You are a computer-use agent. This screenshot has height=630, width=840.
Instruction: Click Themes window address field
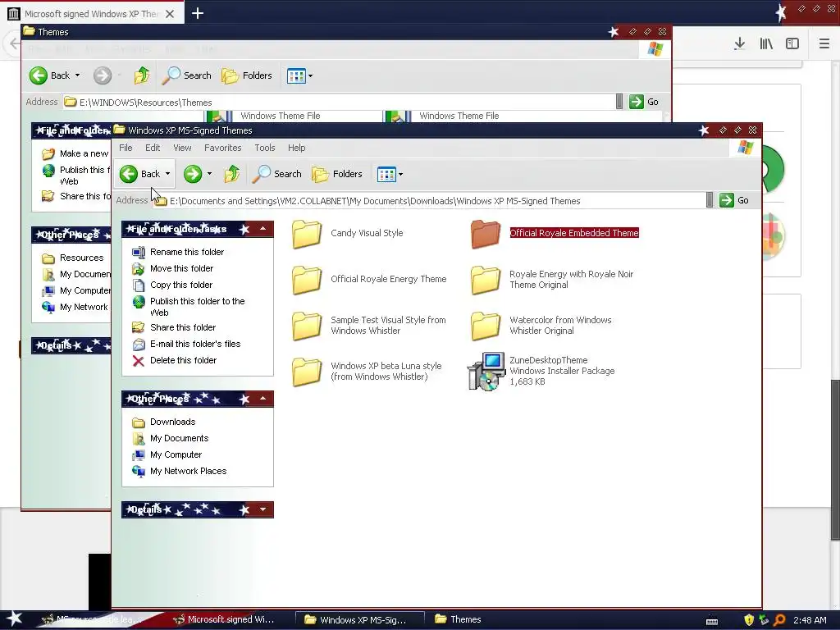(339, 102)
